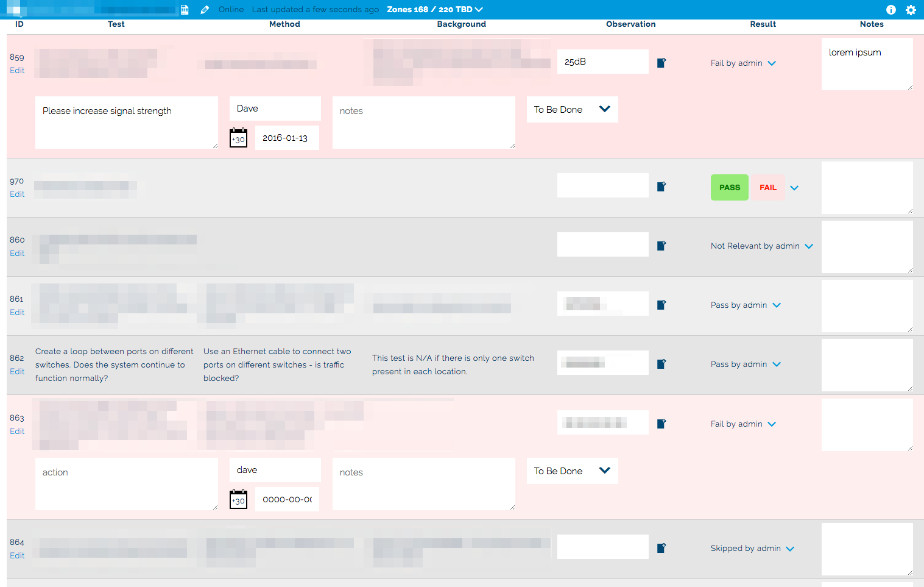The height and width of the screenshot is (587, 924).
Task: Mark test 970 as PASS
Action: coord(729,188)
